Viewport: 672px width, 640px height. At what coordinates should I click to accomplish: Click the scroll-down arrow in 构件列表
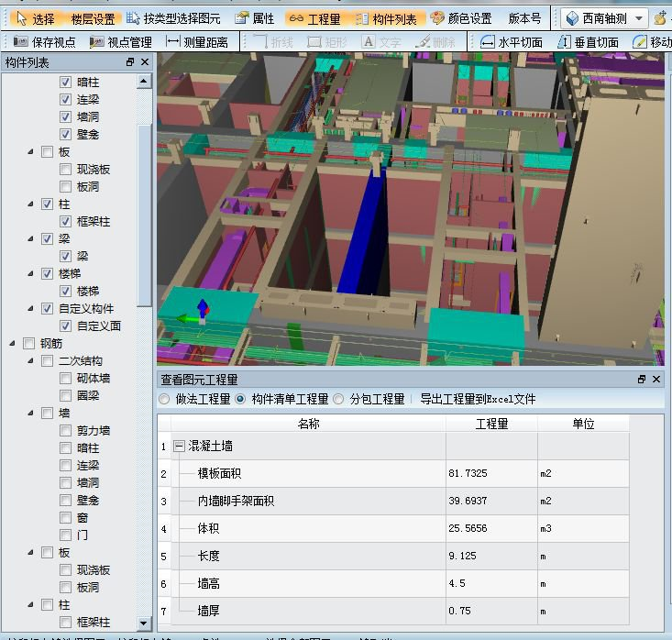click(144, 623)
